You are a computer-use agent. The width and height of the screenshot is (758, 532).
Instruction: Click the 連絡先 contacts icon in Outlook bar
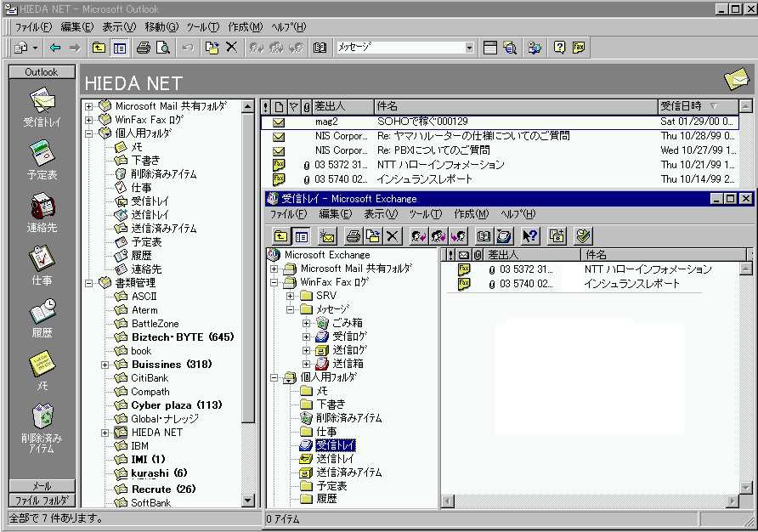[x=42, y=211]
